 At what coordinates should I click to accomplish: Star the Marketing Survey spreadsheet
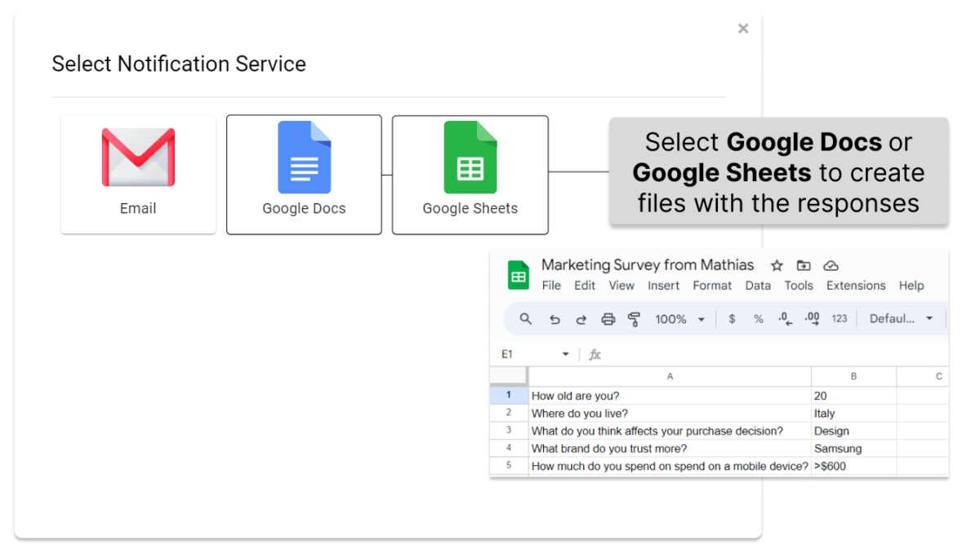tap(776, 265)
